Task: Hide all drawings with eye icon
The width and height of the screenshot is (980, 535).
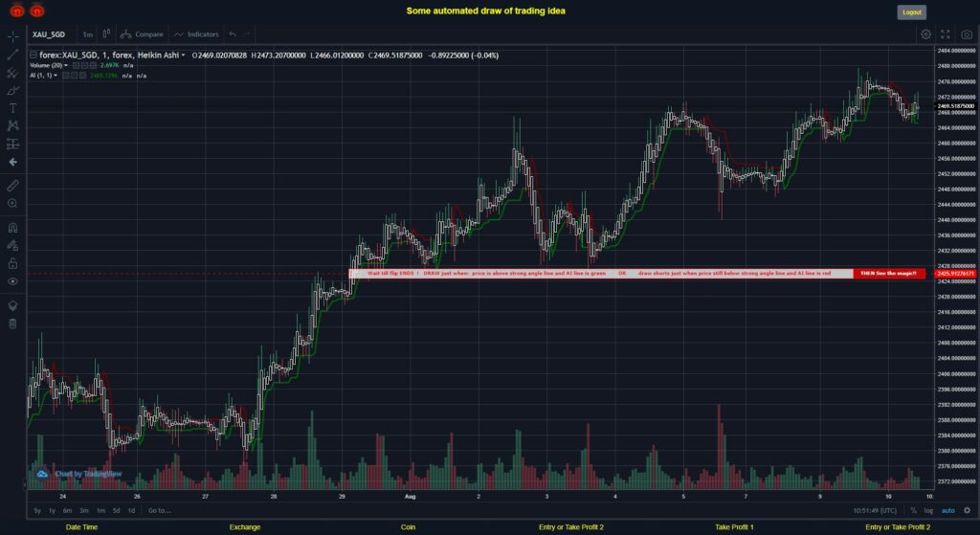Action: pos(12,282)
